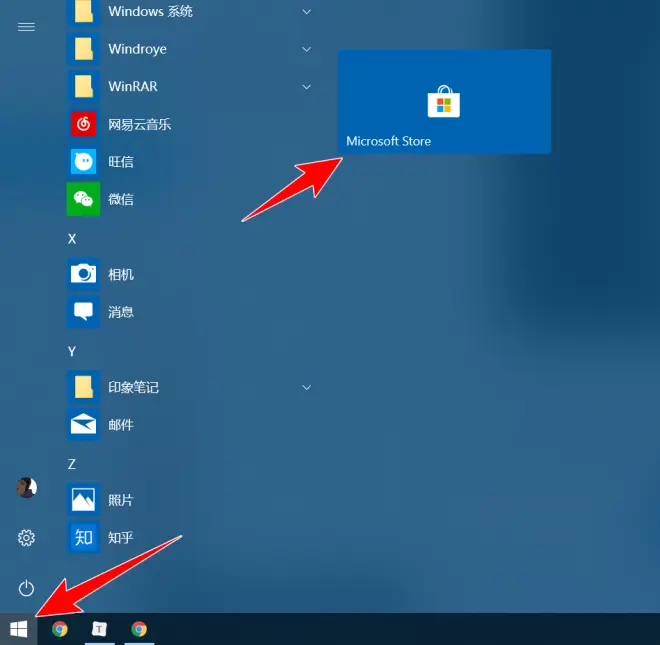Select the 照片 label
This screenshot has height=645, width=660.
(121, 500)
